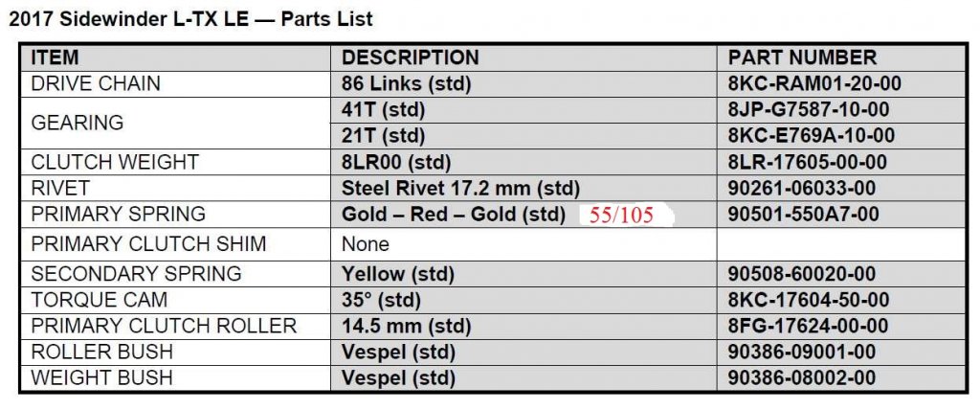Viewport: 980px width, 410px height.
Task: Select the 41T (std) gearing entry
Action: click(x=383, y=109)
